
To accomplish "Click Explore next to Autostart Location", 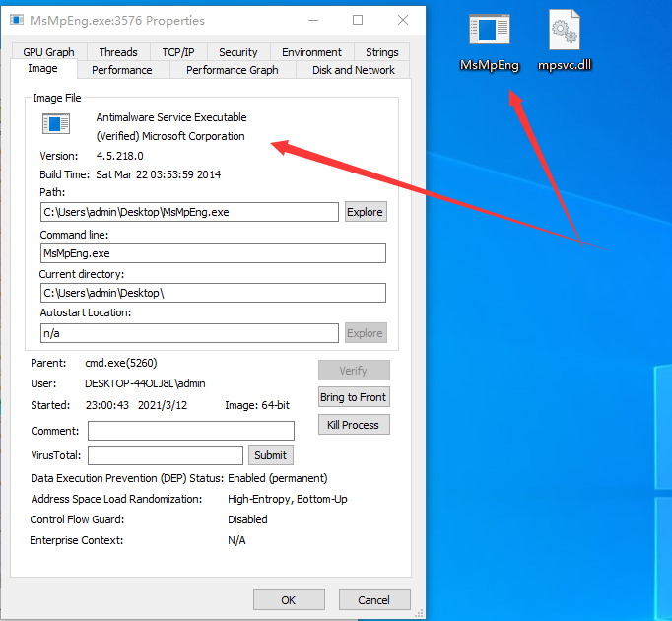I will tap(366, 333).
